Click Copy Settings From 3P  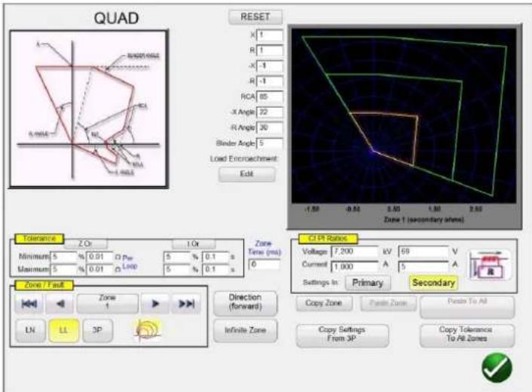(342, 335)
